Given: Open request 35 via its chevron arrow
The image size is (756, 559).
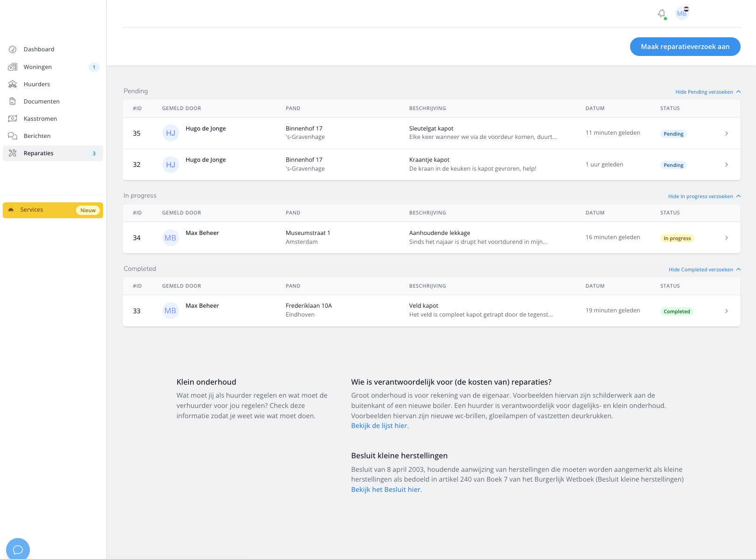Looking at the screenshot, I should tap(726, 133).
